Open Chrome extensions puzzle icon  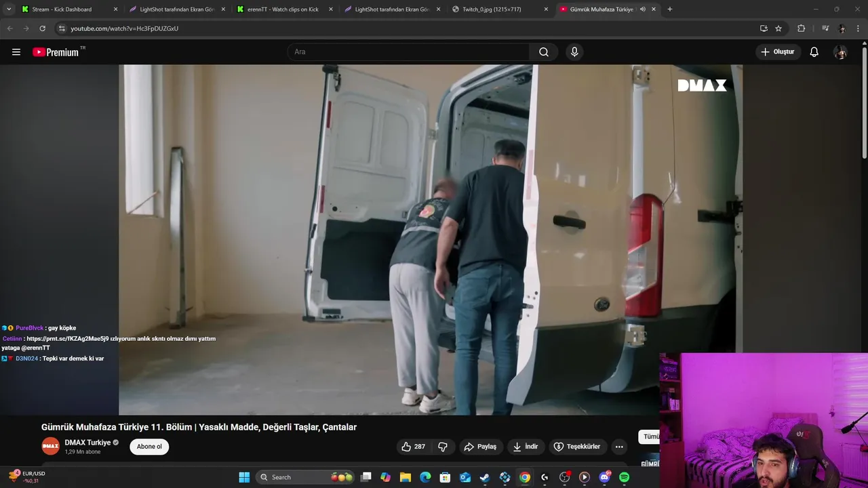coord(802,28)
